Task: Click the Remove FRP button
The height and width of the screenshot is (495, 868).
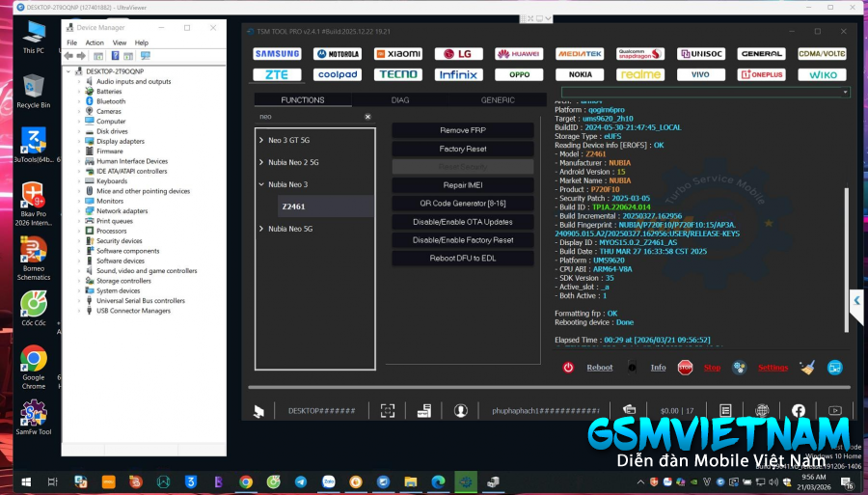Action: [462, 130]
